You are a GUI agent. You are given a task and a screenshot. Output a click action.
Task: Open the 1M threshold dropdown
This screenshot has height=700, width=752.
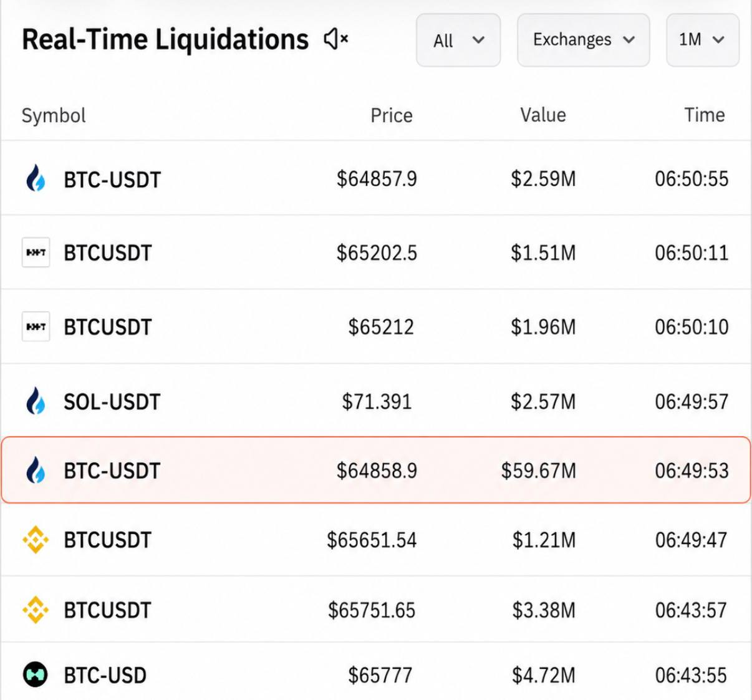[703, 40]
